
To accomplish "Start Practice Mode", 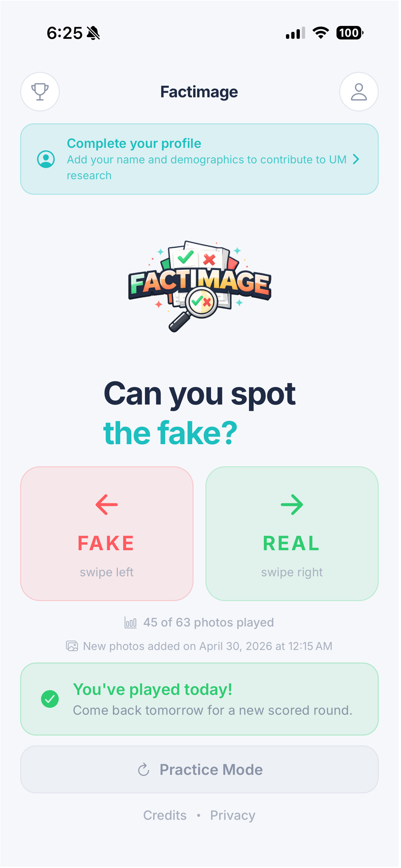I will point(200,770).
